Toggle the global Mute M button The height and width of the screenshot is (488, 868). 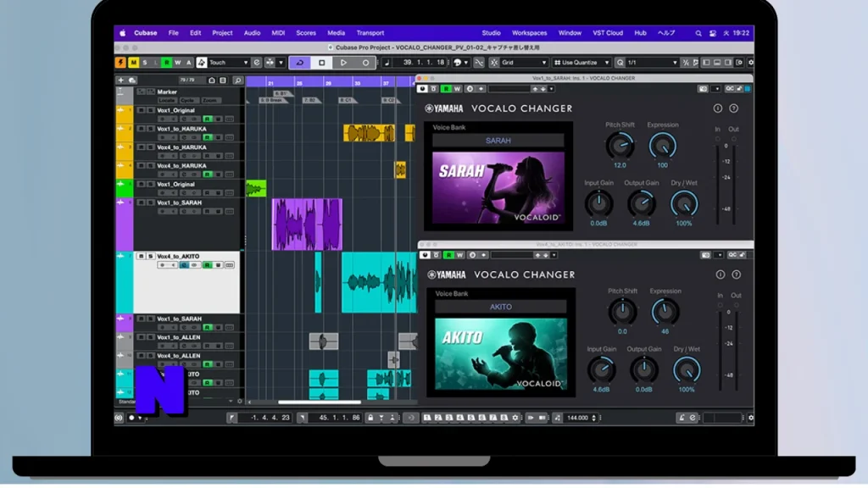pyautogui.click(x=133, y=63)
